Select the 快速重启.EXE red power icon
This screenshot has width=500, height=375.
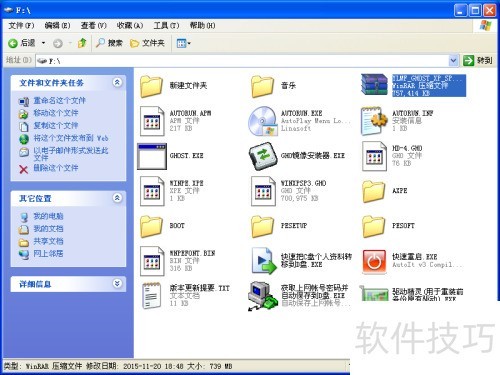click(x=374, y=262)
